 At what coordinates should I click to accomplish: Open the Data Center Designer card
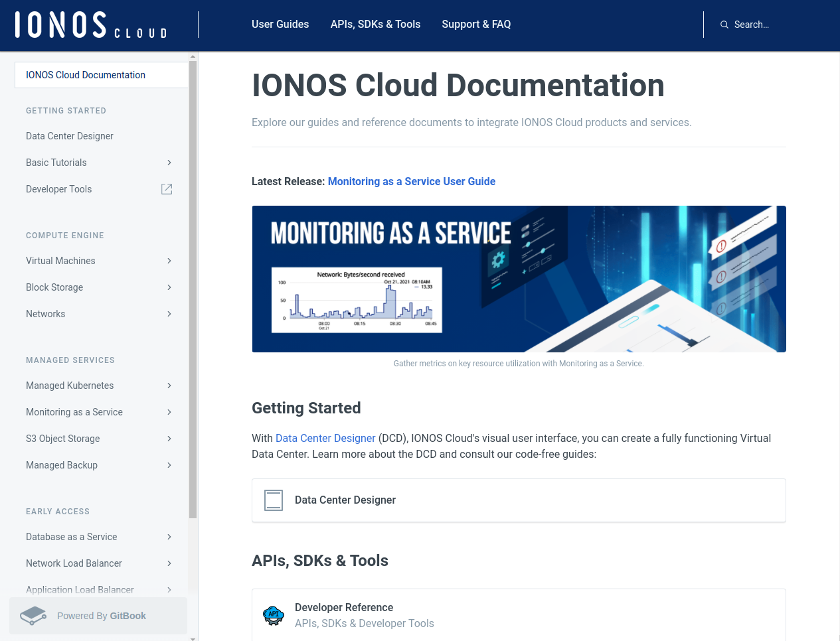pyautogui.click(x=519, y=500)
